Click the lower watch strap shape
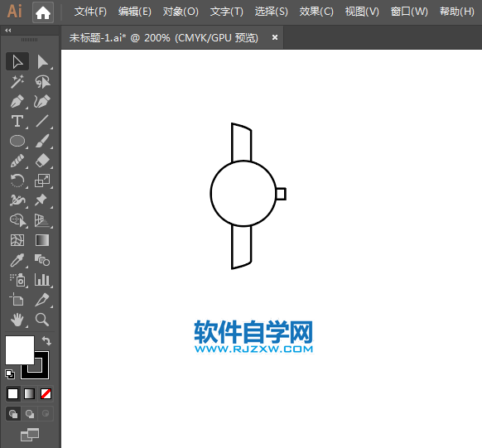 [x=242, y=247]
